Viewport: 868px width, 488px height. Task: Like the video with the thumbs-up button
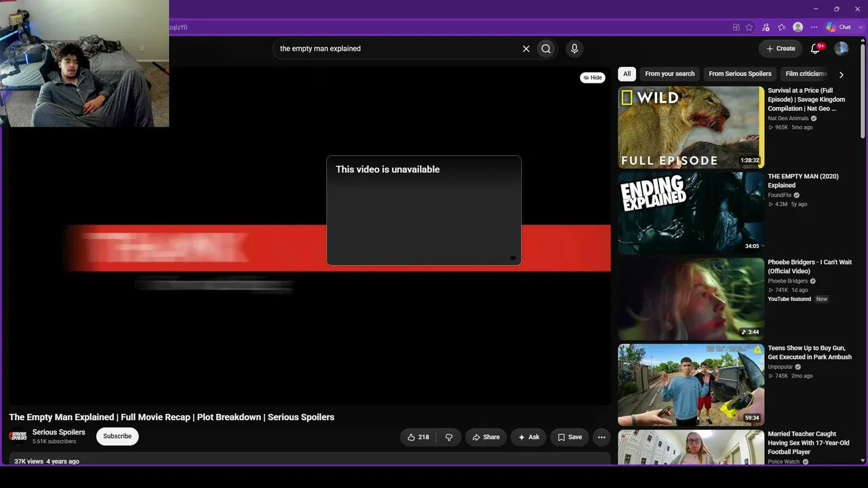(x=418, y=437)
